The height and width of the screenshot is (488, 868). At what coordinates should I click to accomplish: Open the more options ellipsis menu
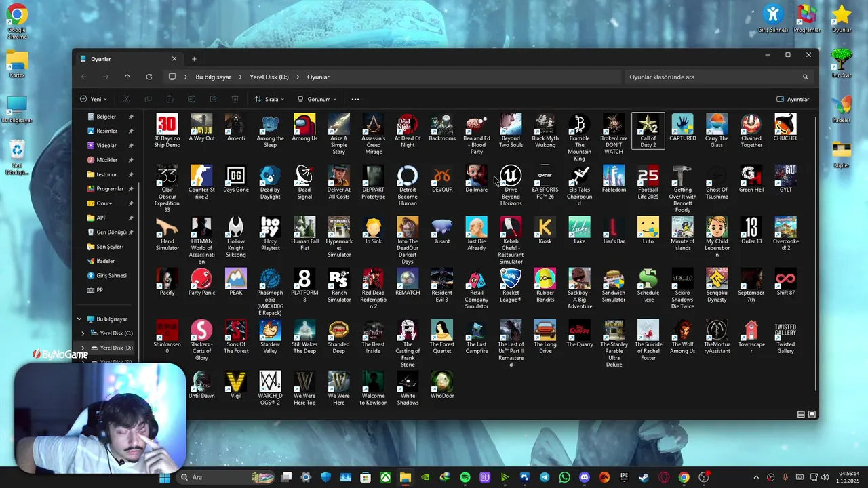tap(355, 99)
